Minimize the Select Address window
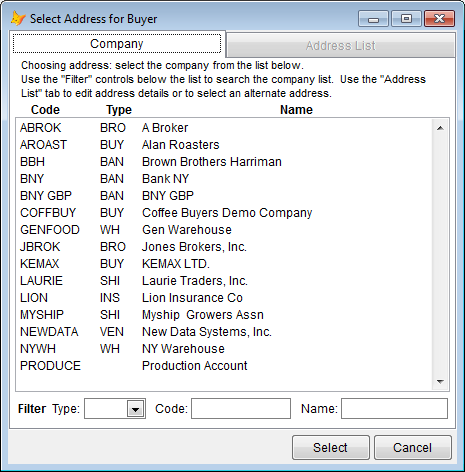This screenshot has width=465, height=472. [x=373, y=19]
